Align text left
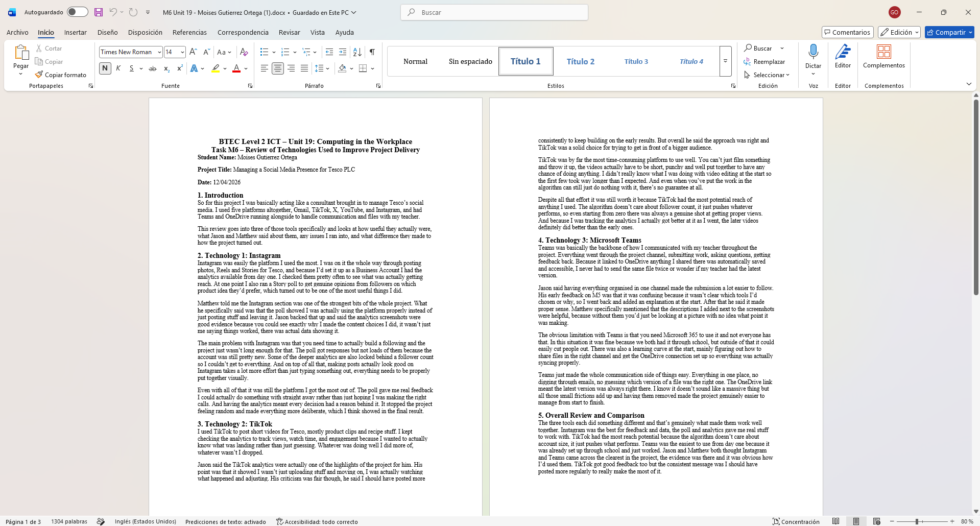980x526 pixels. [x=264, y=68]
